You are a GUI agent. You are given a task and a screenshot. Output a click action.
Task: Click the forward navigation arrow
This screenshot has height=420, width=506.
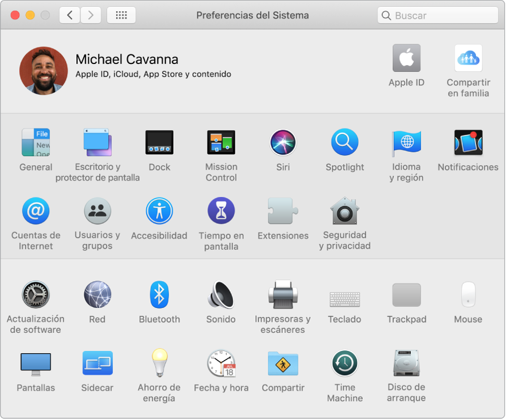91,15
